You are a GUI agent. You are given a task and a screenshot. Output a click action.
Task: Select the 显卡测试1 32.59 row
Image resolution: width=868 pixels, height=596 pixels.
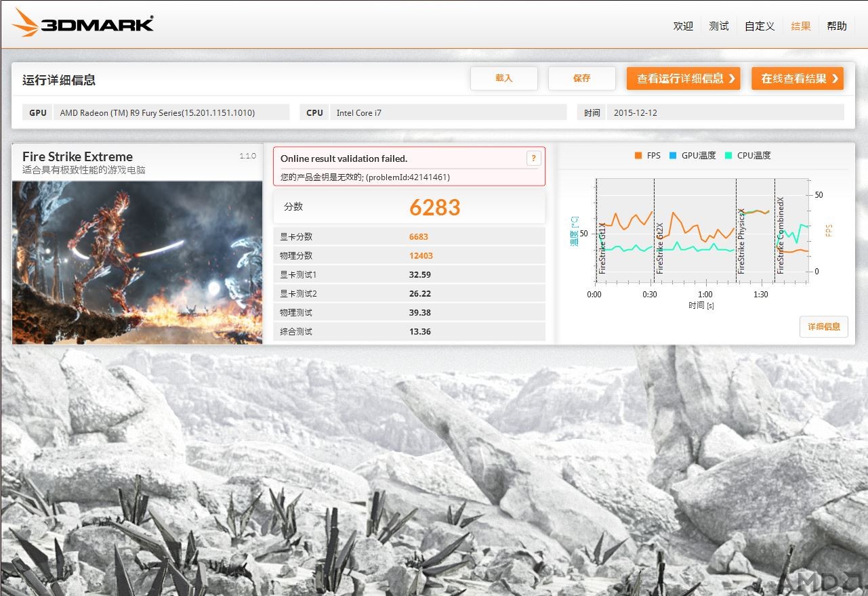(409, 274)
